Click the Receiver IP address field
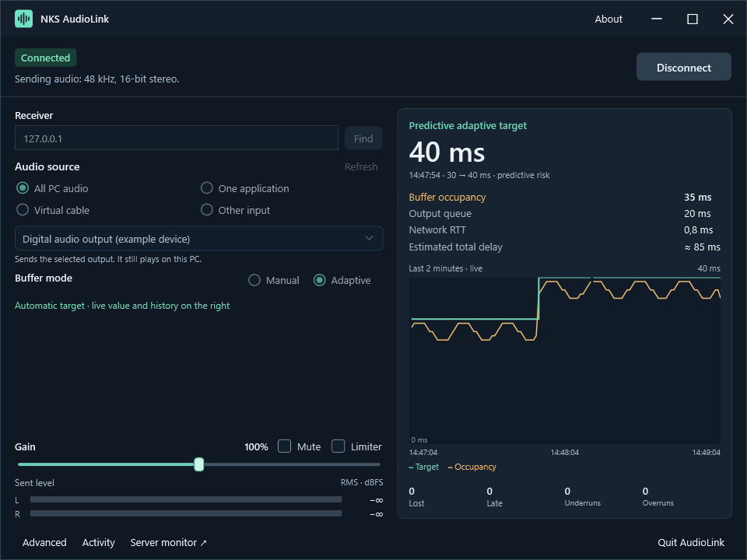This screenshot has height=560, width=747. click(x=177, y=138)
